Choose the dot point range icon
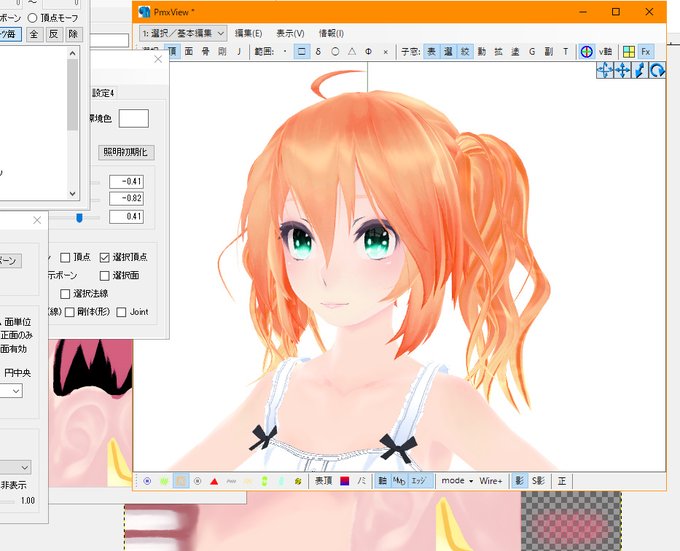This screenshot has width=680, height=551. click(285, 52)
